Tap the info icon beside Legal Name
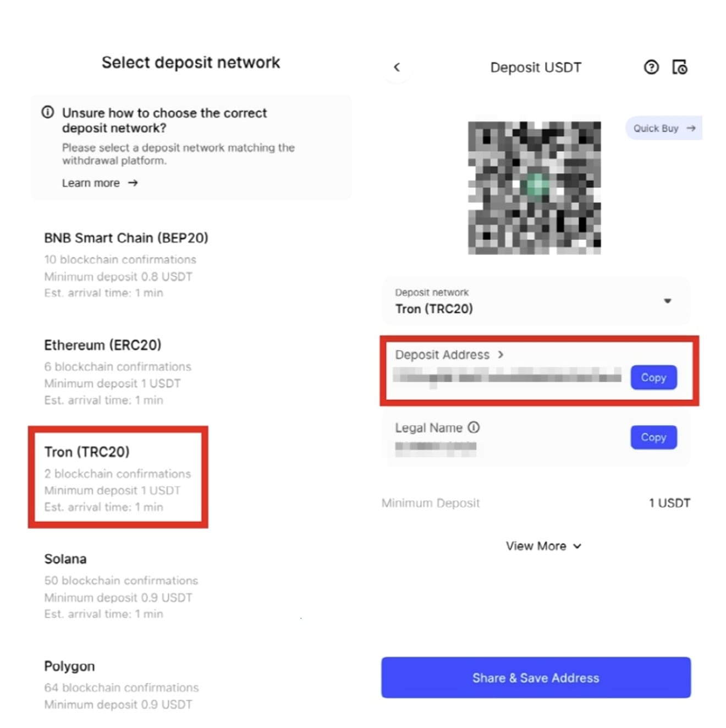The image size is (726, 728). click(x=474, y=428)
